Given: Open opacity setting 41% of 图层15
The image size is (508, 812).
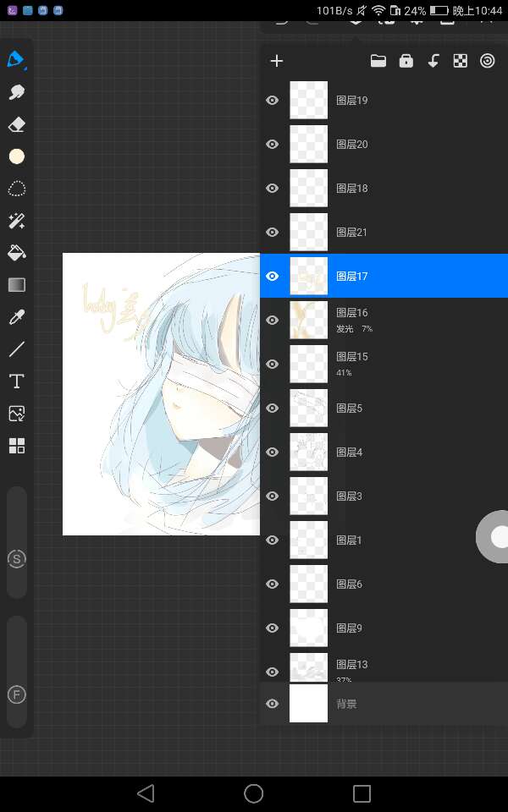Looking at the screenshot, I should [x=344, y=373].
